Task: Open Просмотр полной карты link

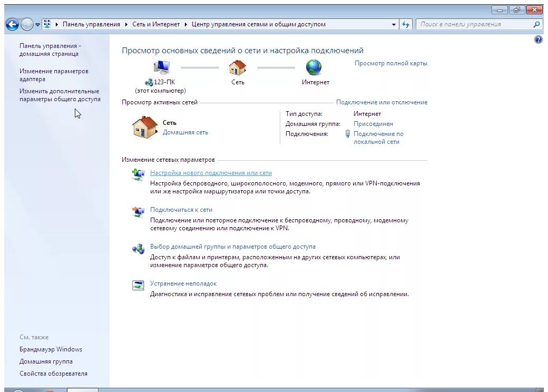Action: click(391, 63)
